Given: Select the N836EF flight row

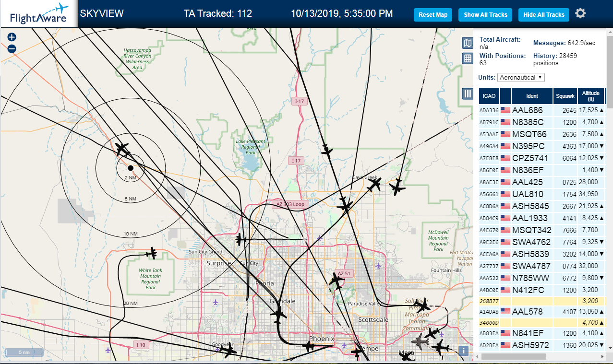Looking at the screenshot, I should pos(541,170).
